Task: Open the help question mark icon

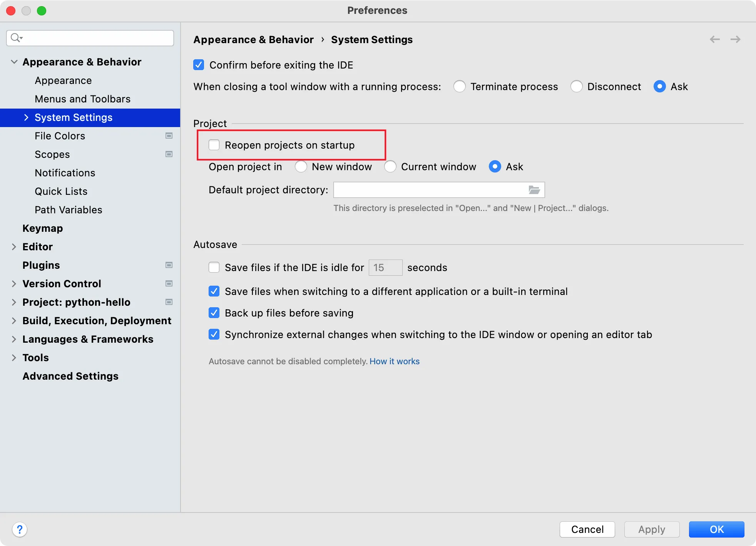Action: 20,529
